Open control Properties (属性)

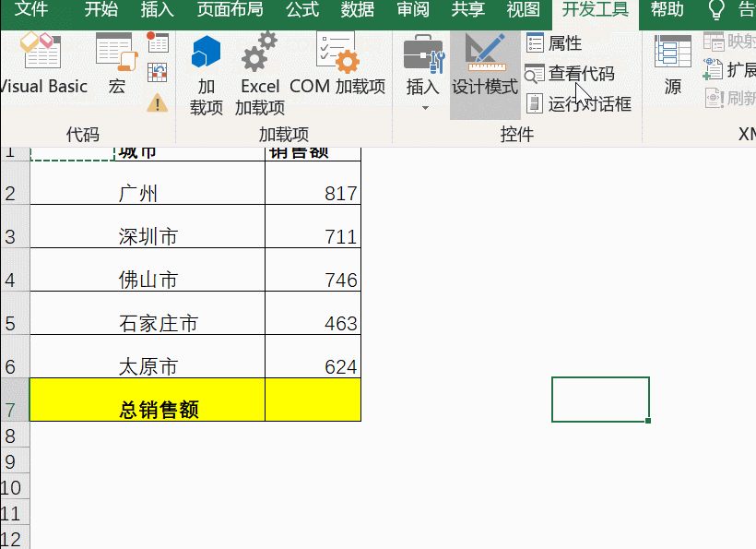(x=554, y=43)
